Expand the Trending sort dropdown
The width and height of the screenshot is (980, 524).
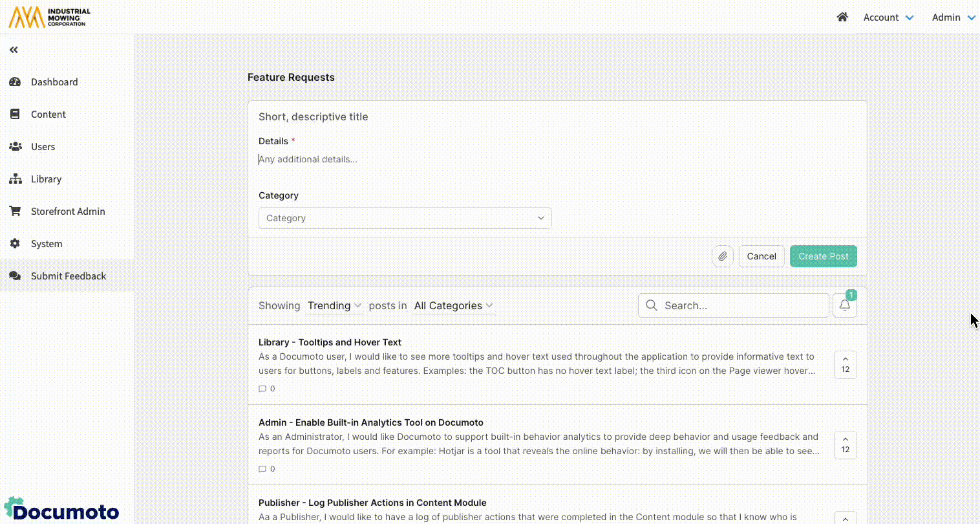334,306
